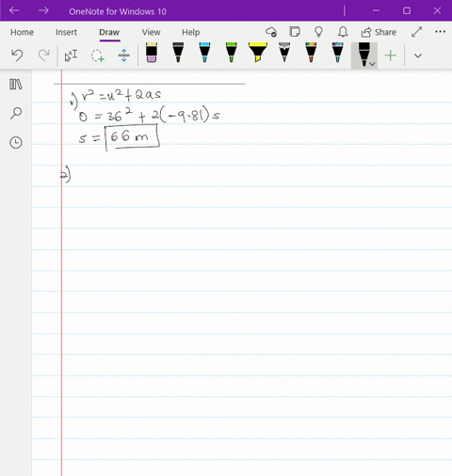
Task: Select the blue-tipped pen
Action: click(204, 52)
